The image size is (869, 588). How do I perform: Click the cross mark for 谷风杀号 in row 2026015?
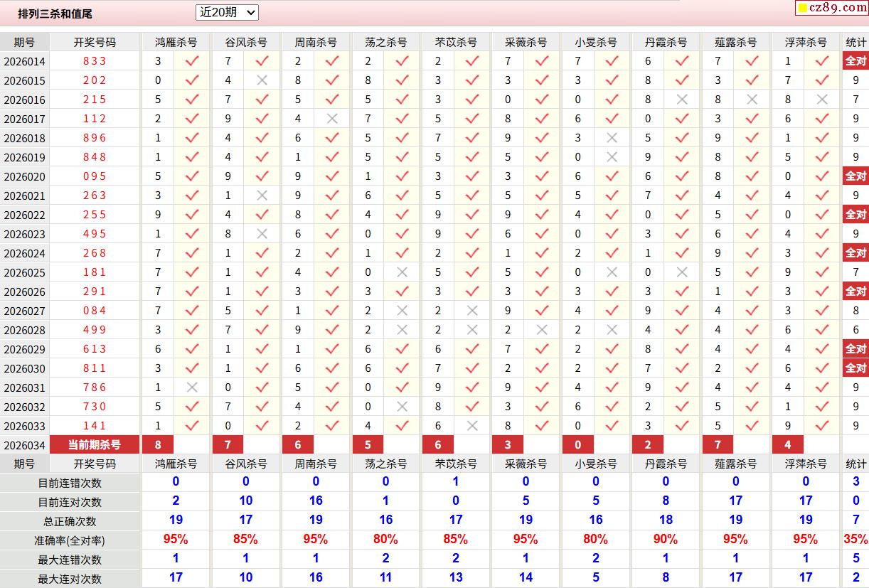pyautogui.click(x=262, y=80)
